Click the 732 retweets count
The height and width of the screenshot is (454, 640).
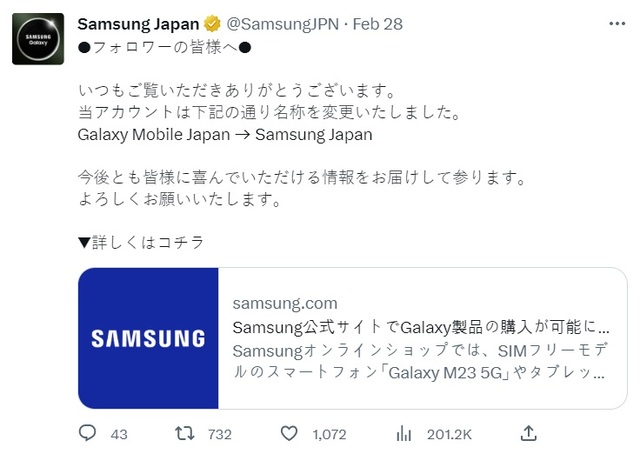click(220, 434)
